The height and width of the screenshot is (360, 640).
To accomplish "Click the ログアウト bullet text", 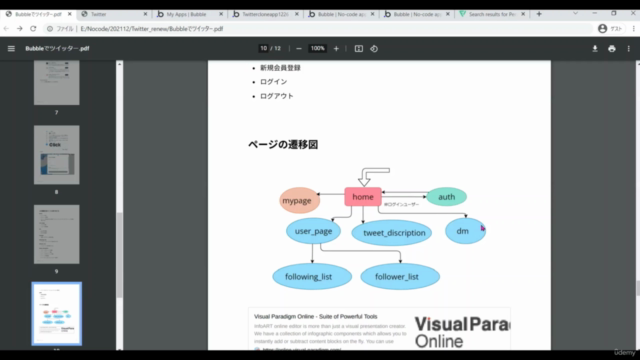I will coord(277,96).
